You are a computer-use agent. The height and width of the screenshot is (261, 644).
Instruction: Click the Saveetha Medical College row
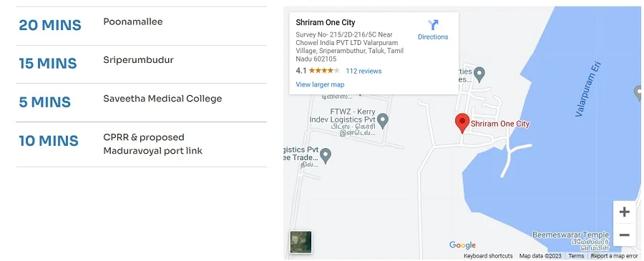point(141,102)
